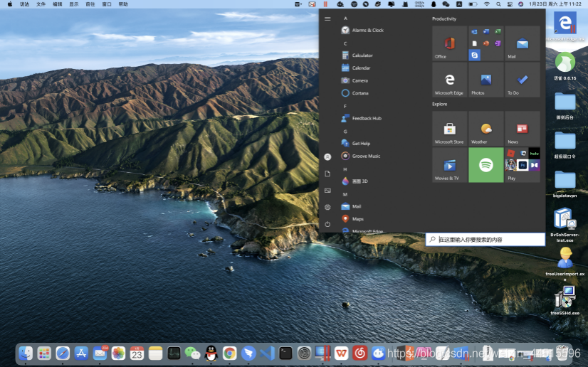Open the To Do tile

[x=523, y=80]
